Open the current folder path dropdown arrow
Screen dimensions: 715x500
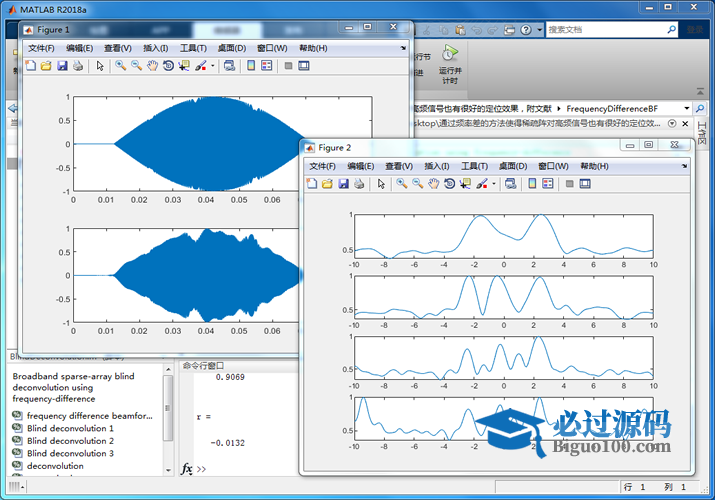[686, 107]
